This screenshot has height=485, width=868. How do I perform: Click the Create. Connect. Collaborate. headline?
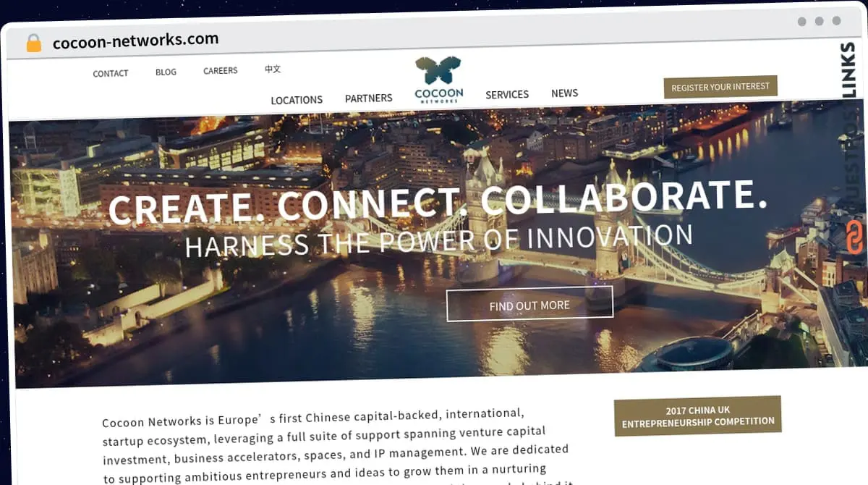pos(438,201)
